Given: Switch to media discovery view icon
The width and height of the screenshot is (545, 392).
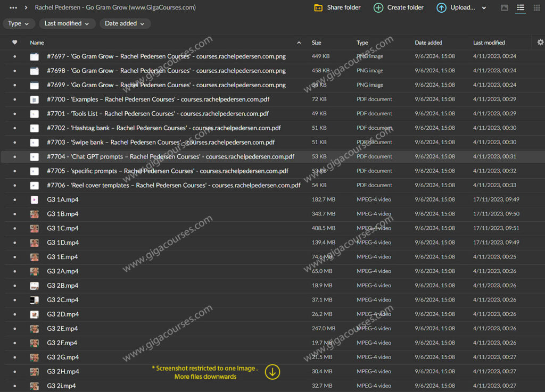Looking at the screenshot, I should click(505, 8).
